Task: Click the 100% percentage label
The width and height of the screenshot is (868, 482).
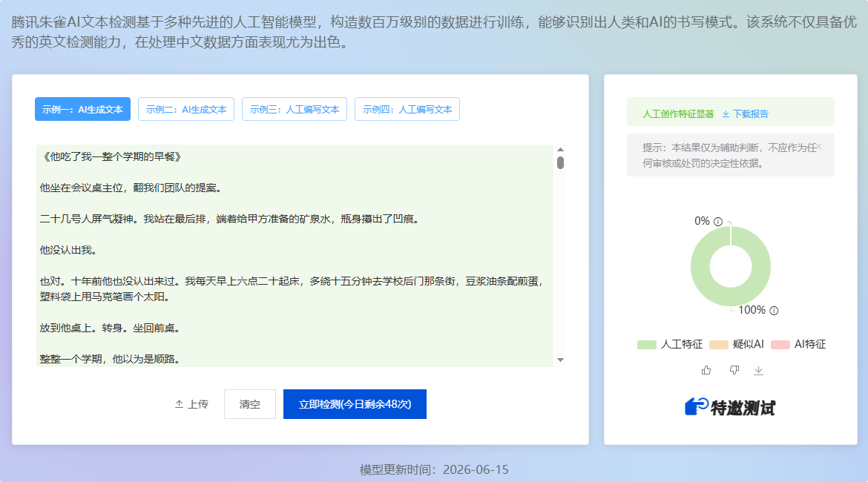Action: [752, 311]
